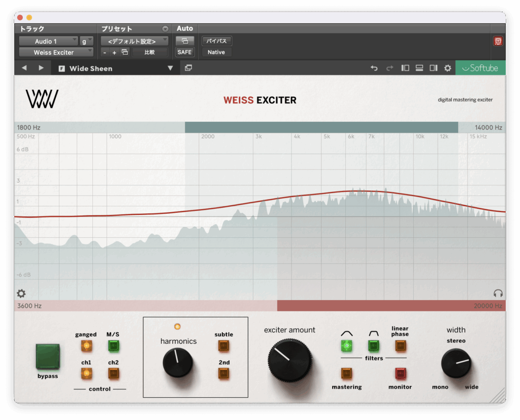This screenshot has height=420, width=520.
Task: Open the Weiss Exciter insert selector
Action: click(56, 52)
